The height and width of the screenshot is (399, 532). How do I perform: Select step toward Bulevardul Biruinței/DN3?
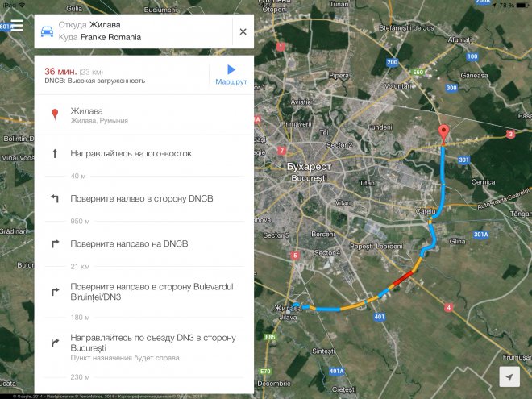[x=144, y=292]
